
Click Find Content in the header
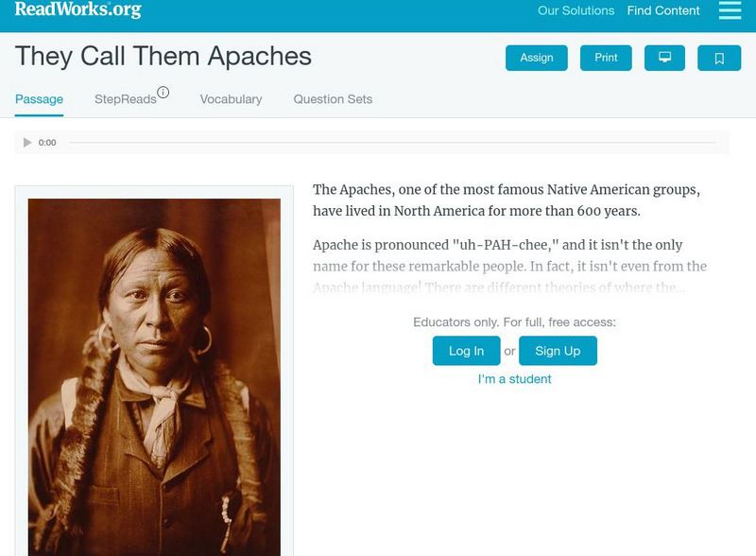coord(662,10)
